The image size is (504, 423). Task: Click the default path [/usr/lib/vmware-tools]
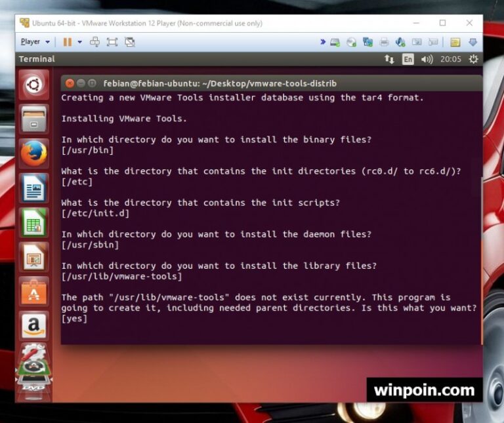coord(122,276)
